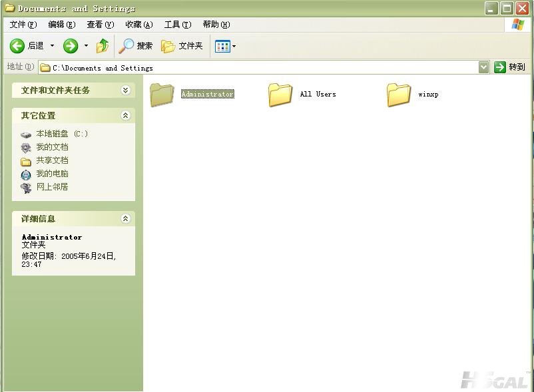The image size is (534, 392).
Task: Open 网上邻居 link
Action: [52, 187]
